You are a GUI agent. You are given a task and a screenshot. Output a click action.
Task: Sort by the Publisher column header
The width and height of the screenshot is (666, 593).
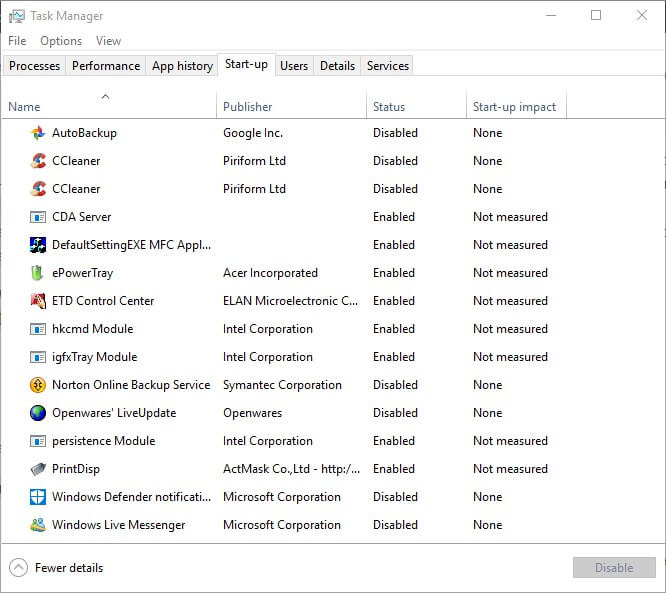[x=291, y=104]
